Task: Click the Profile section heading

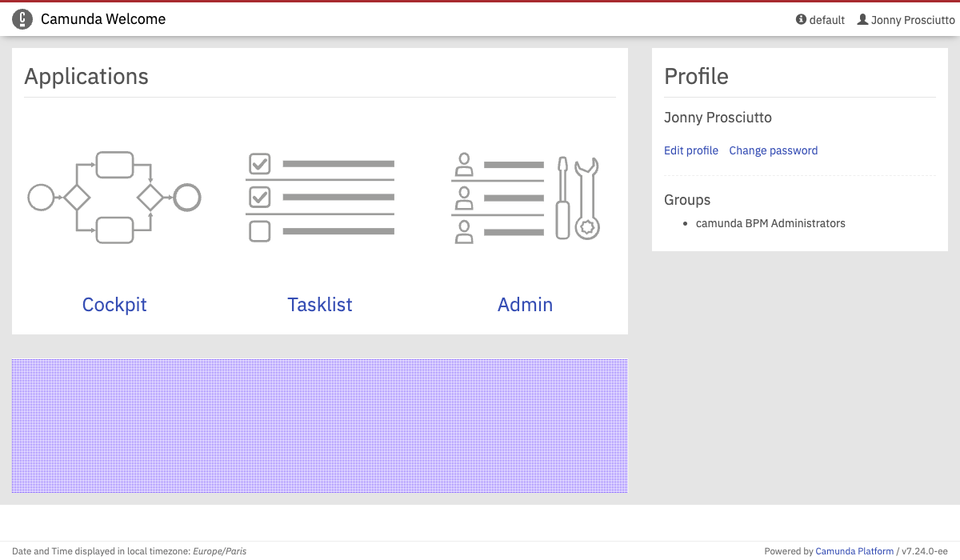Action: click(696, 76)
